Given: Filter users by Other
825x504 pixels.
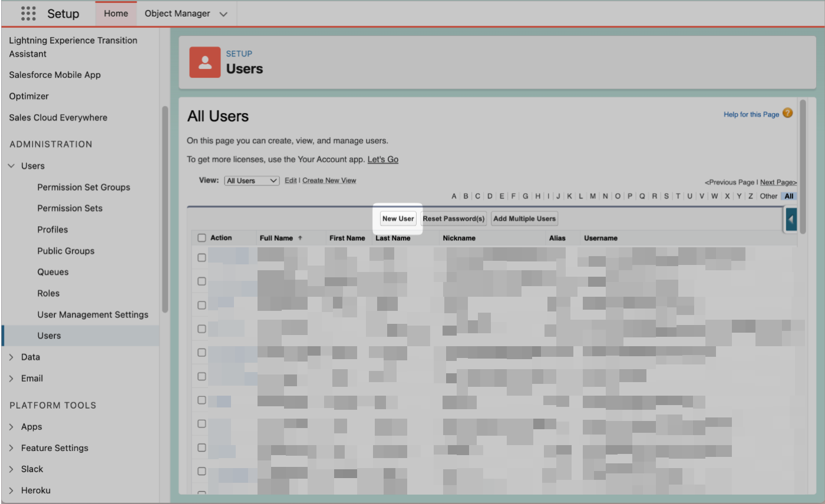Looking at the screenshot, I should pos(768,196).
